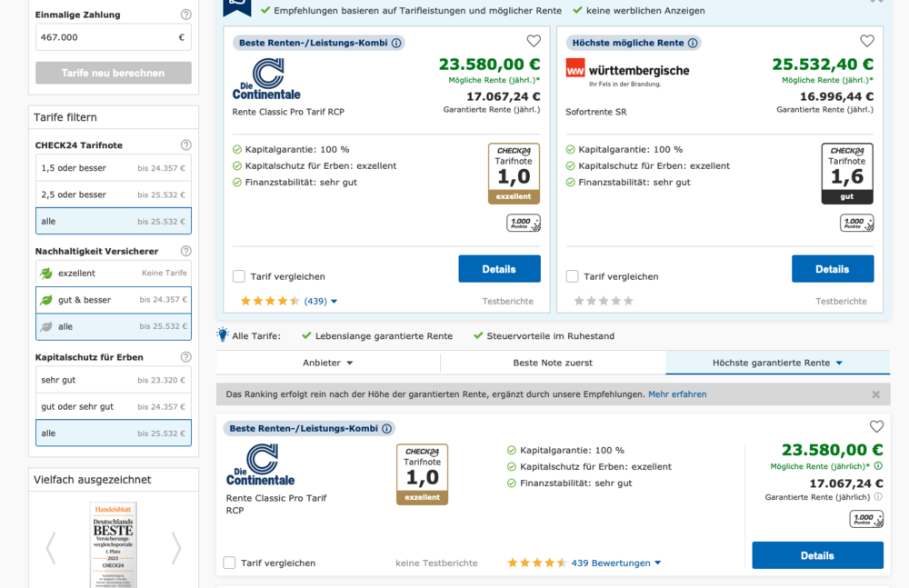Click help icon next to Einmalige Zahlung

(186, 15)
